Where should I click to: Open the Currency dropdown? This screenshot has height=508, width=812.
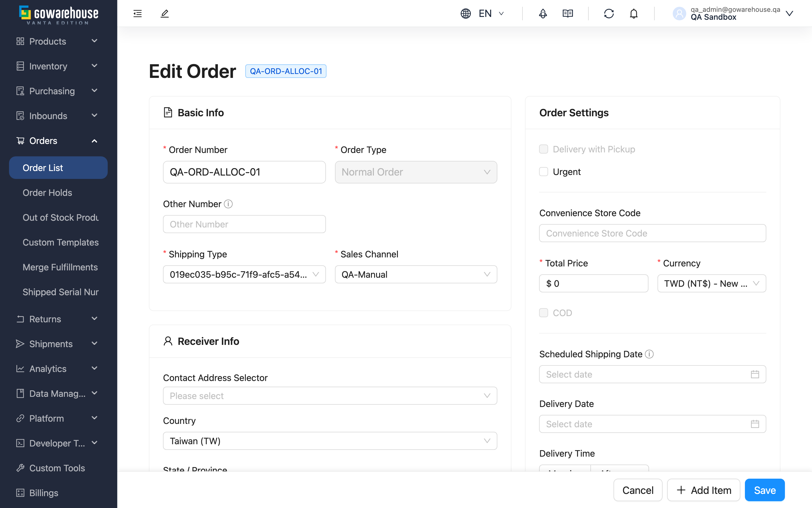coord(712,284)
